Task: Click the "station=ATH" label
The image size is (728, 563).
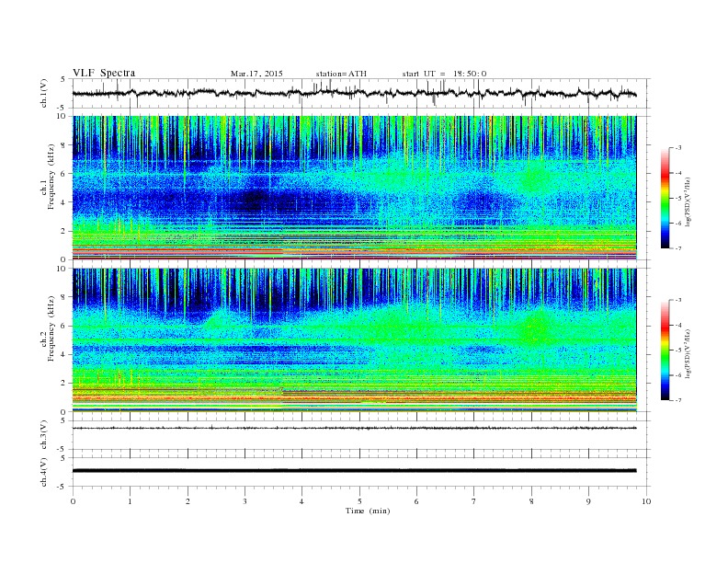Action: (341, 74)
